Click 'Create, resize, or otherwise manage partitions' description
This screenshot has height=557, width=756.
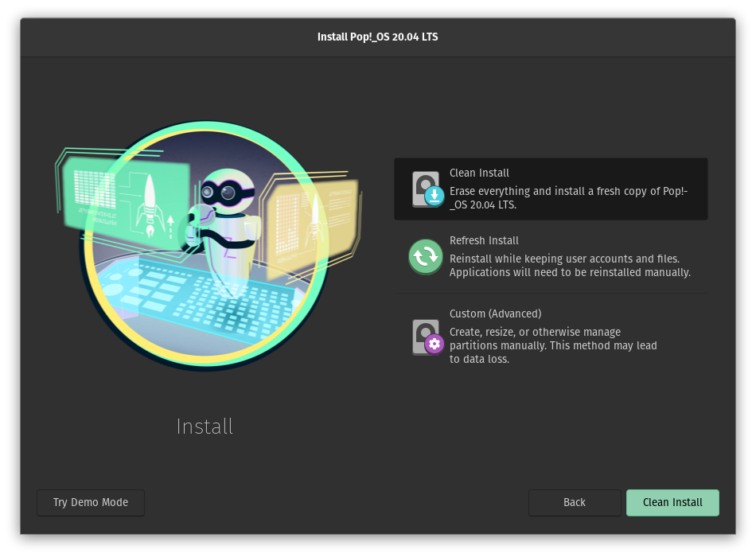[x=553, y=345]
